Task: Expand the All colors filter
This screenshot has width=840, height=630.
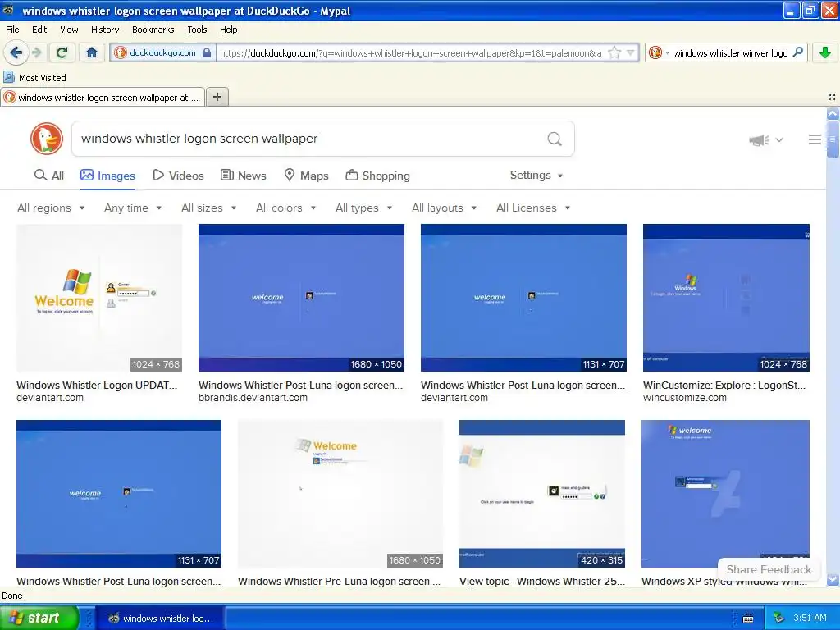Action: click(x=285, y=208)
